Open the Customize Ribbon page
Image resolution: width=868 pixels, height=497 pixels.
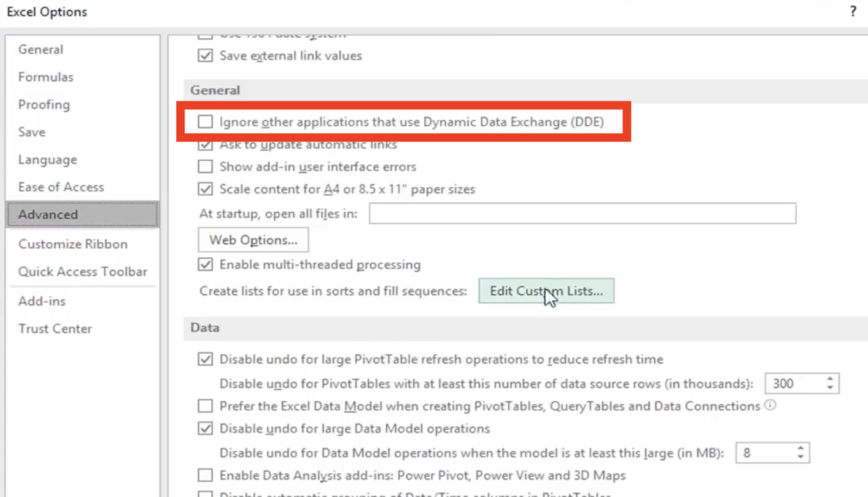point(73,243)
